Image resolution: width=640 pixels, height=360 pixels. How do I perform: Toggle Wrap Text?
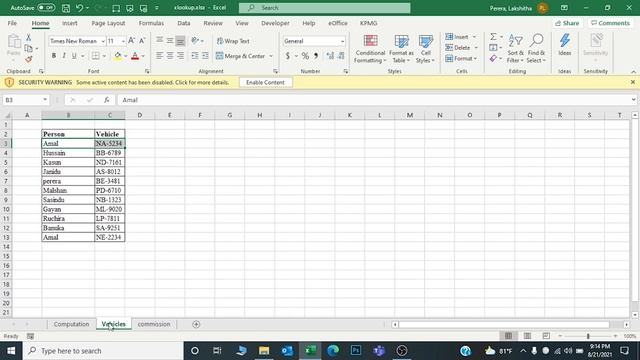233,41
